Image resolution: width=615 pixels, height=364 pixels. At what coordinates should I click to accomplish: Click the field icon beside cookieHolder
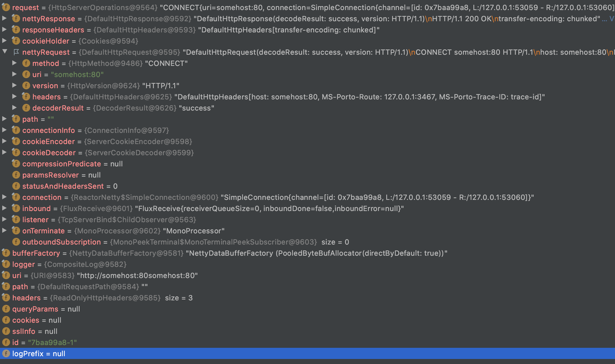[16, 41]
